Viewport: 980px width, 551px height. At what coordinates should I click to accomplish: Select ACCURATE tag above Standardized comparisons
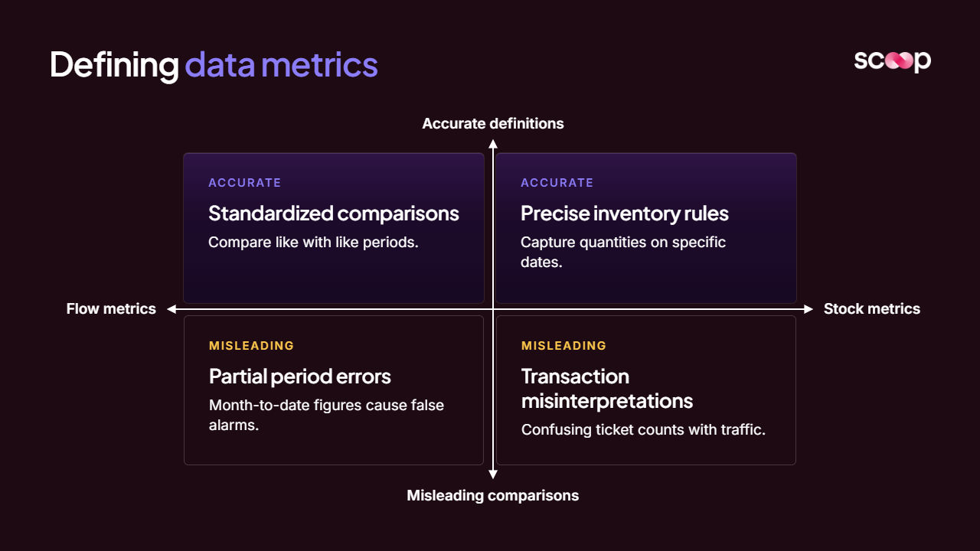tap(245, 183)
